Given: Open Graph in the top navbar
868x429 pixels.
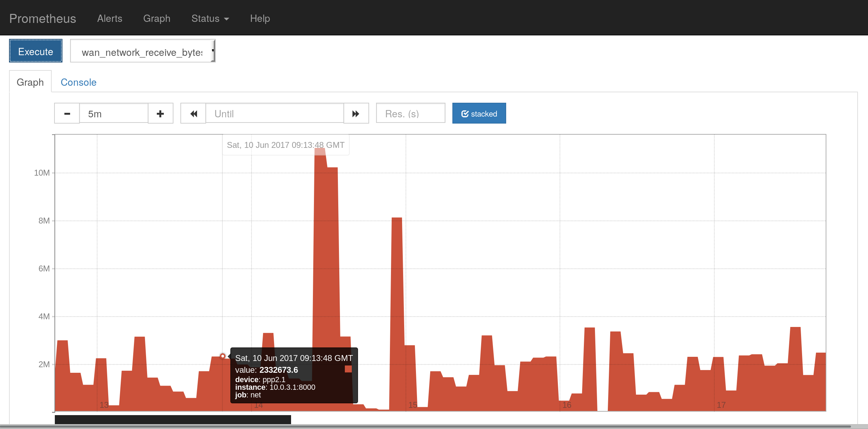Looking at the screenshot, I should pyautogui.click(x=157, y=18).
